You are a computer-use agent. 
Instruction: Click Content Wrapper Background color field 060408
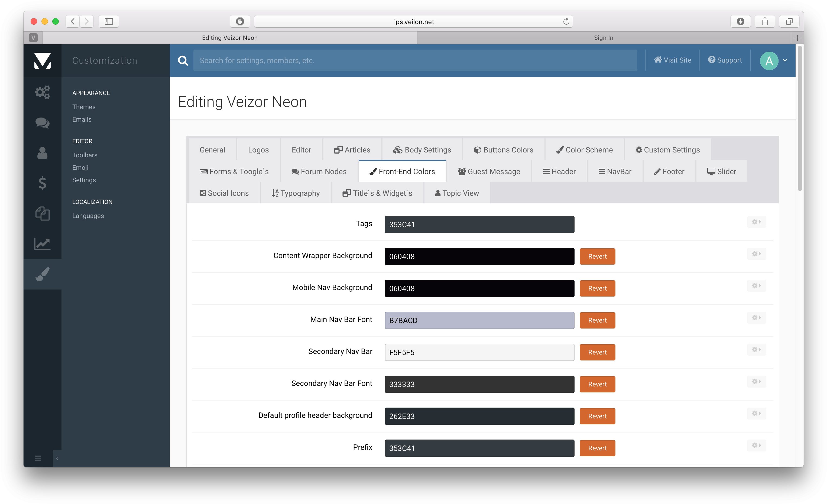click(479, 256)
